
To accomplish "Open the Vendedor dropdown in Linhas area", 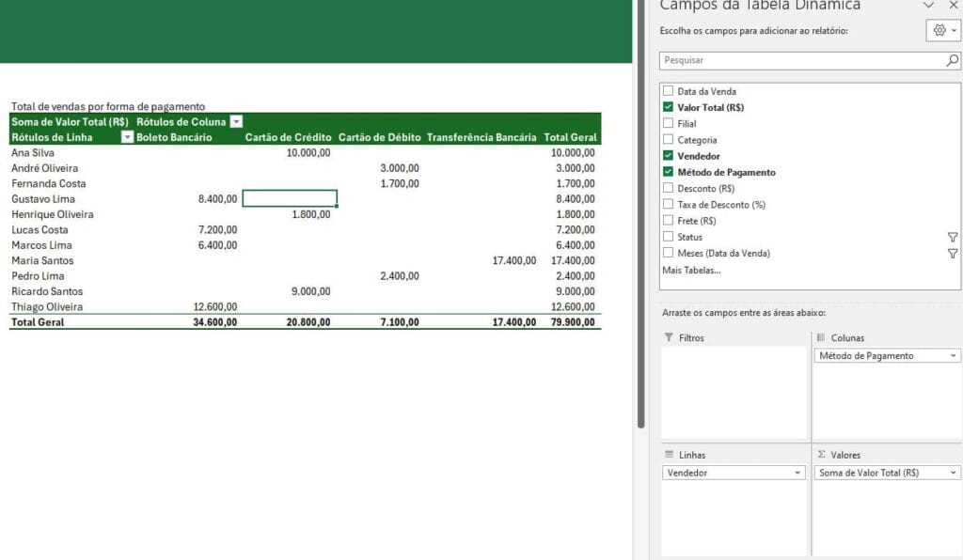I will 798,474.
